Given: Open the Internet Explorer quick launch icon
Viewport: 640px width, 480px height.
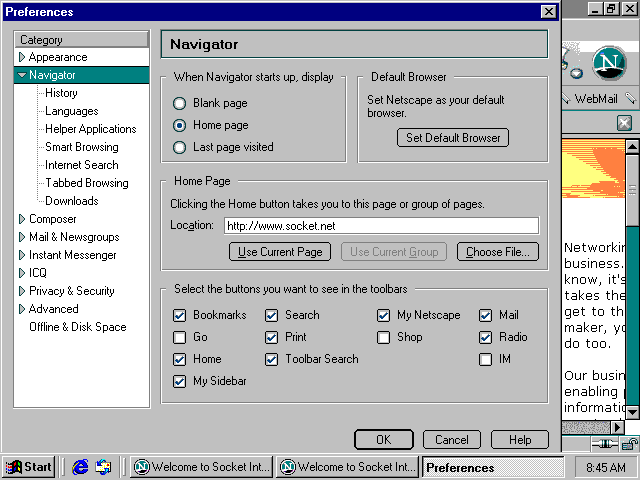Looking at the screenshot, I should [80, 467].
